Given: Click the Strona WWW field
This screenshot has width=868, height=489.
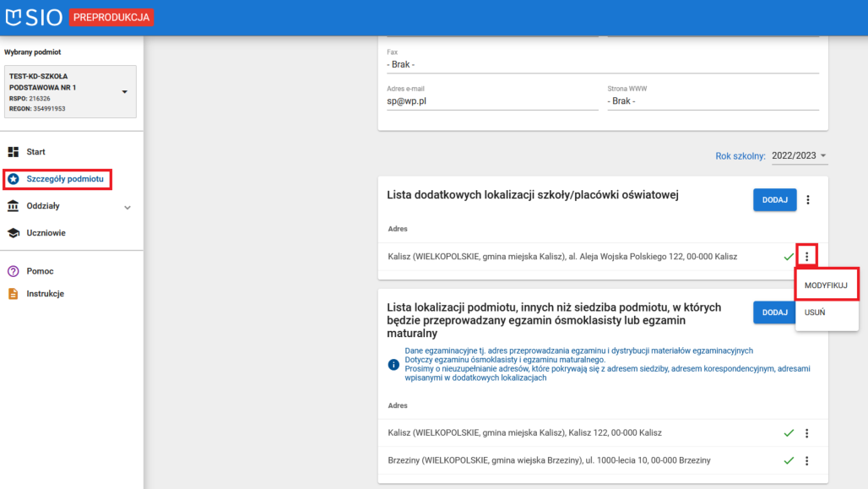Looking at the screenshot, I should (x=712, y=101).
